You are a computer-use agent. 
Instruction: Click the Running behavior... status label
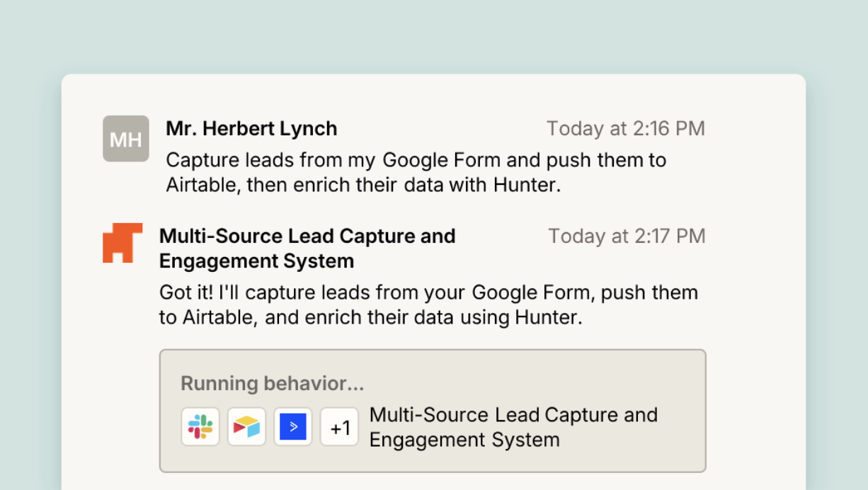point(273,384)
